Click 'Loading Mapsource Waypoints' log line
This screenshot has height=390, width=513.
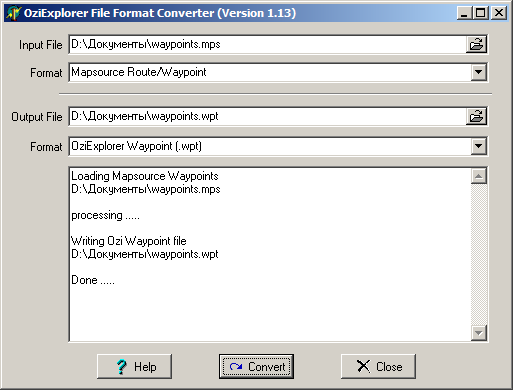[145, 176]
